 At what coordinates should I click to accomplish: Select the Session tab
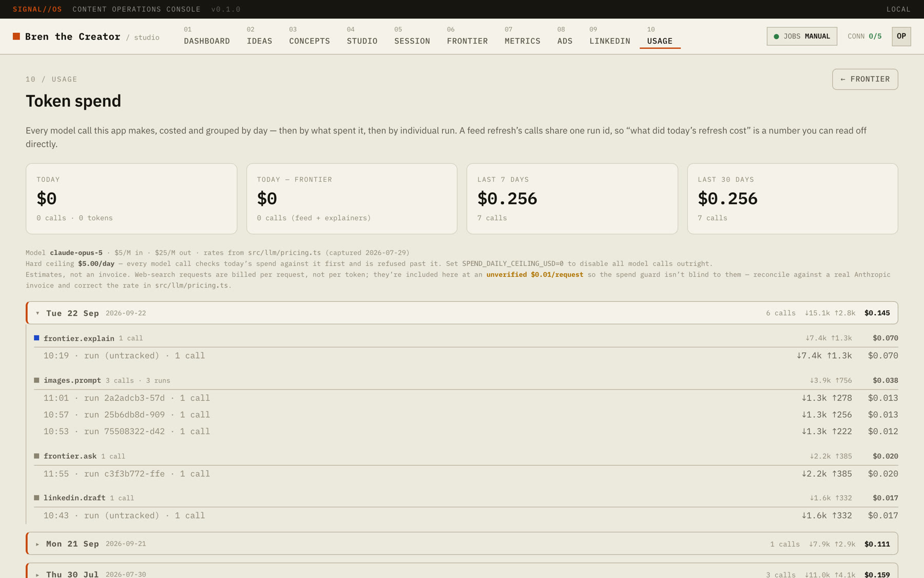coord(412,36)
